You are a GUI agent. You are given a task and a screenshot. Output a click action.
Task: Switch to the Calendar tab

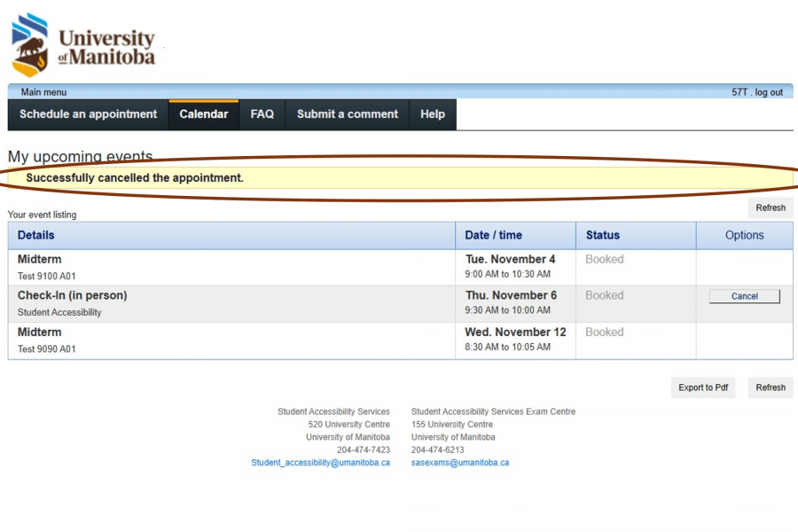203,114
